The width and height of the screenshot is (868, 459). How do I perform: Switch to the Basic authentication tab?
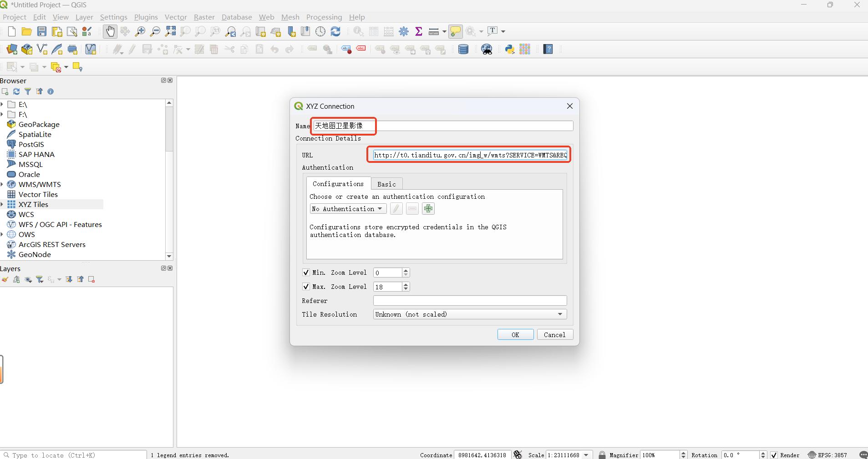click(386, 184)
